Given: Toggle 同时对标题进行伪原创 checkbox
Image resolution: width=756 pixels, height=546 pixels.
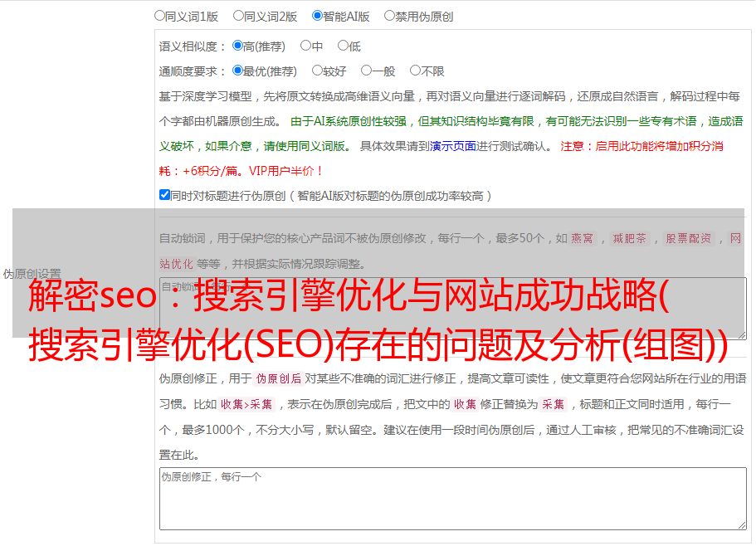Looking at the screenshot, I should 164,195.
